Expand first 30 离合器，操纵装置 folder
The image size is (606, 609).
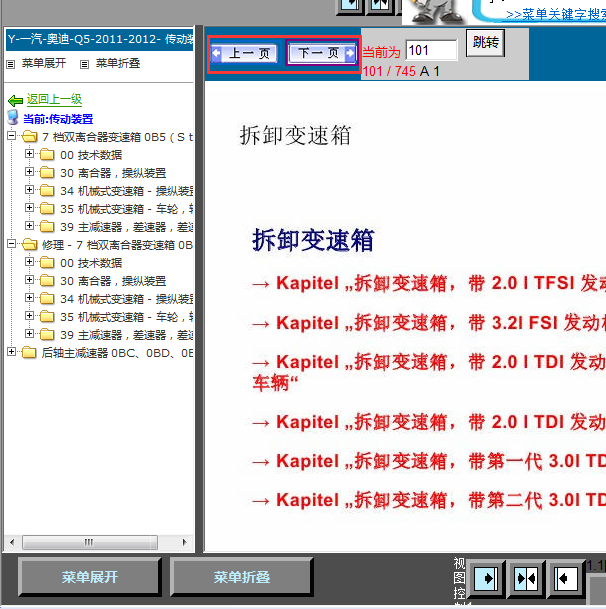pos(29,172)
